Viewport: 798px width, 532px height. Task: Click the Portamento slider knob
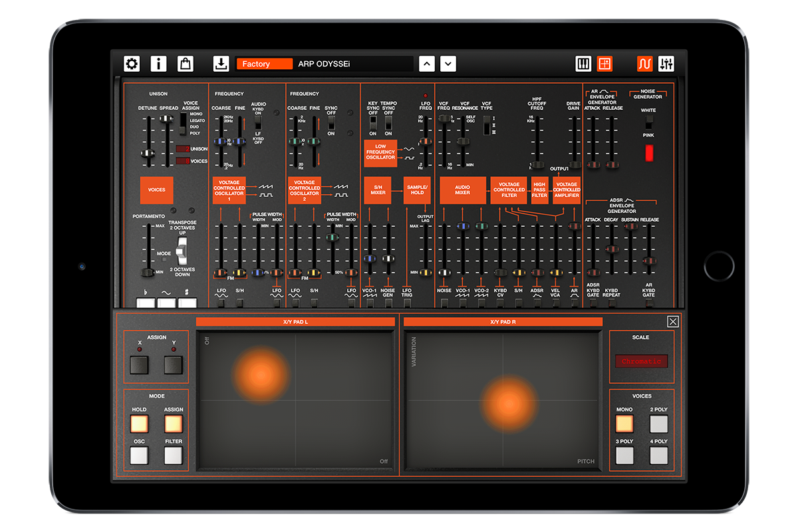point(147,273)
